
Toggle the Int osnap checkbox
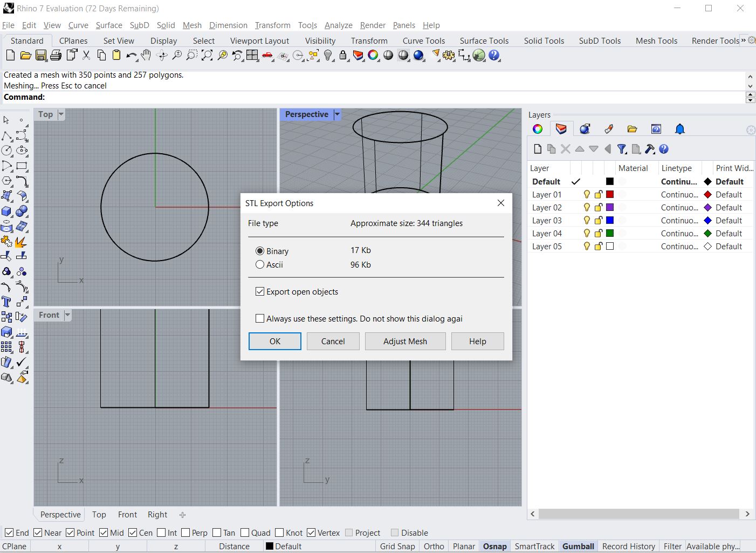(x=161, y=533)
